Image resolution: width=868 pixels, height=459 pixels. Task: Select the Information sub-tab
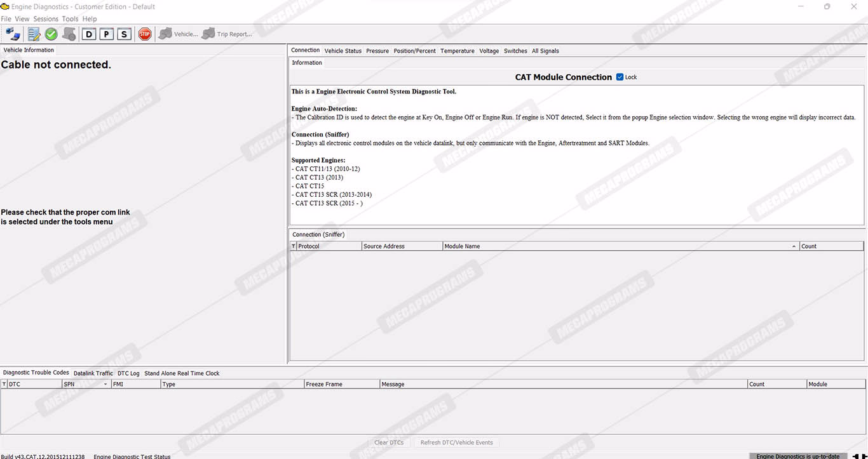tap(307, 63)
